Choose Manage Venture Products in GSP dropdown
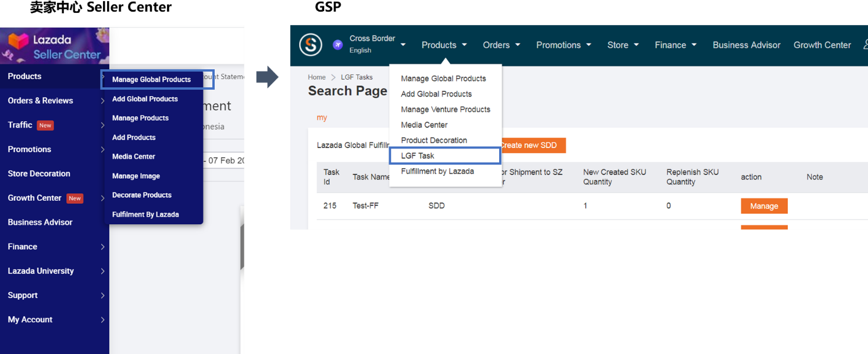This screenshot has height=354, width=868. point(446,109)
